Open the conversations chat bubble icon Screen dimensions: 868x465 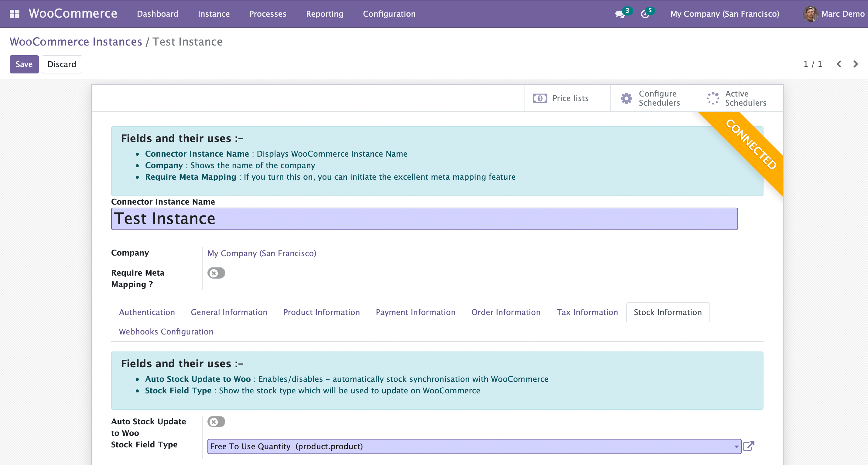(619, 14)
